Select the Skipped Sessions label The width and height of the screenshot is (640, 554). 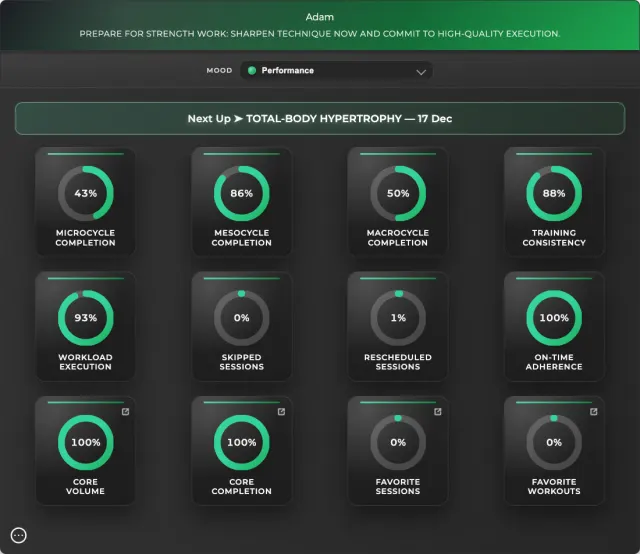[x=242, y=362]
